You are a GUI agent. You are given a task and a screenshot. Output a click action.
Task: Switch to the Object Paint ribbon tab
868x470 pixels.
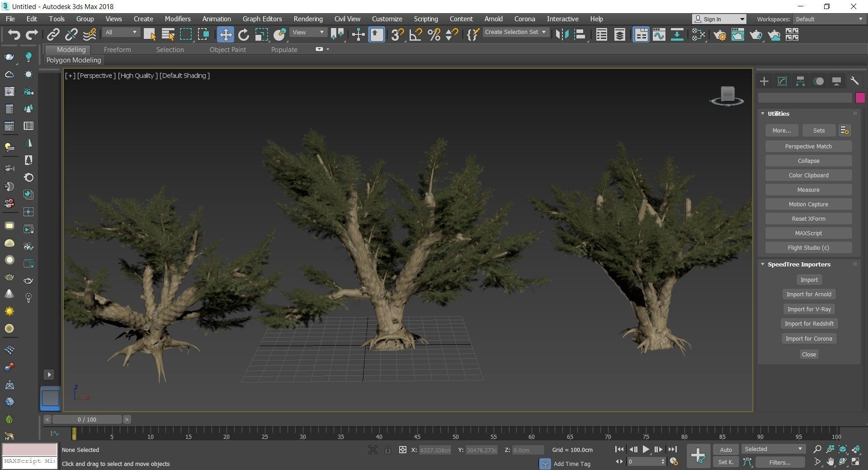pos(228,50)
